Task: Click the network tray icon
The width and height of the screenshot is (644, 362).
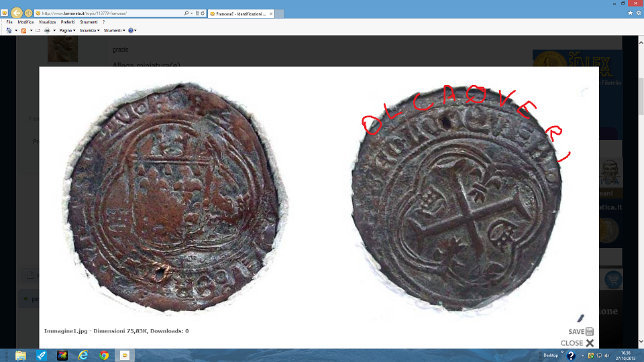Action: click(599, 356)
